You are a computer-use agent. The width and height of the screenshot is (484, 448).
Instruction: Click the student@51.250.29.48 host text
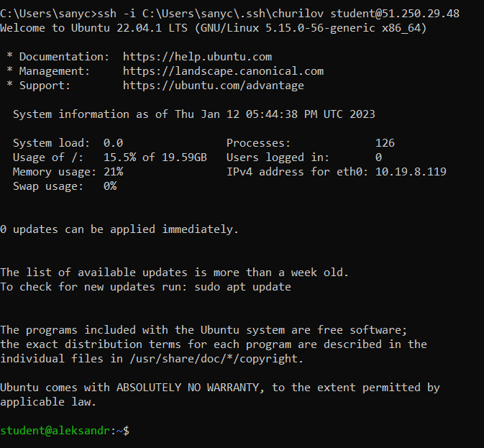(395, 14)
